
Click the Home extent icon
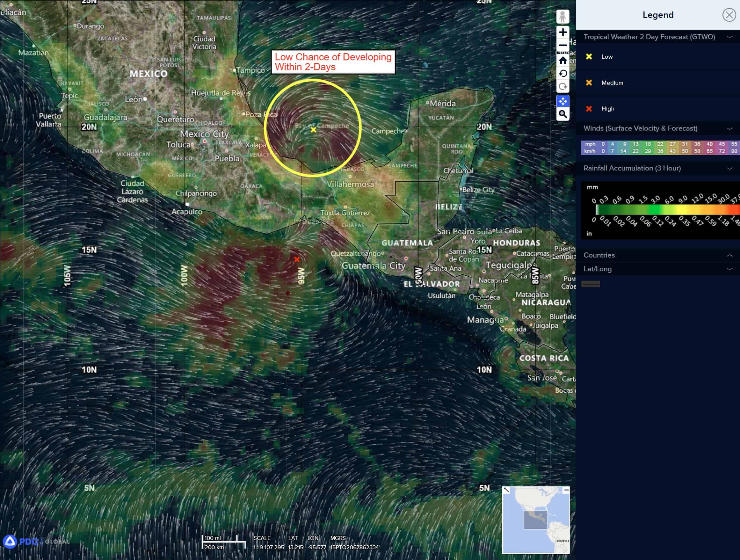tap(562, 60)
